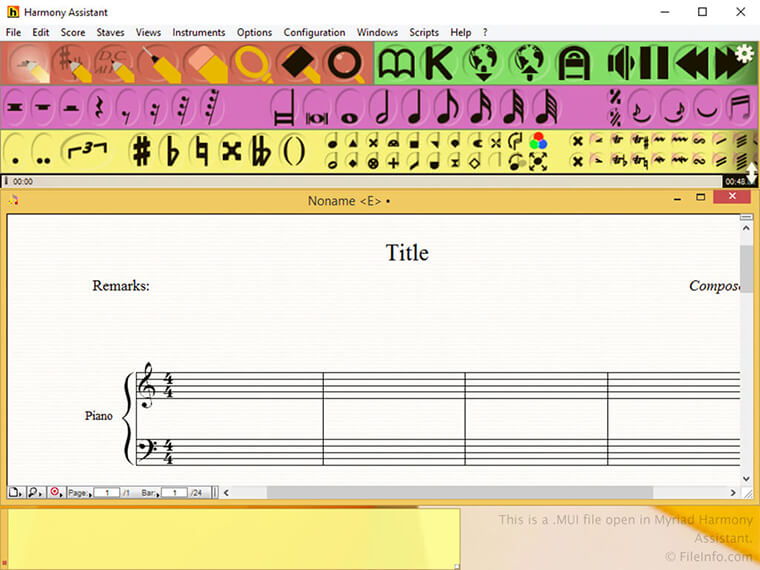760x570 pixels.
Task: Click the rewind playback button
Action: click(x=691, y=64)
